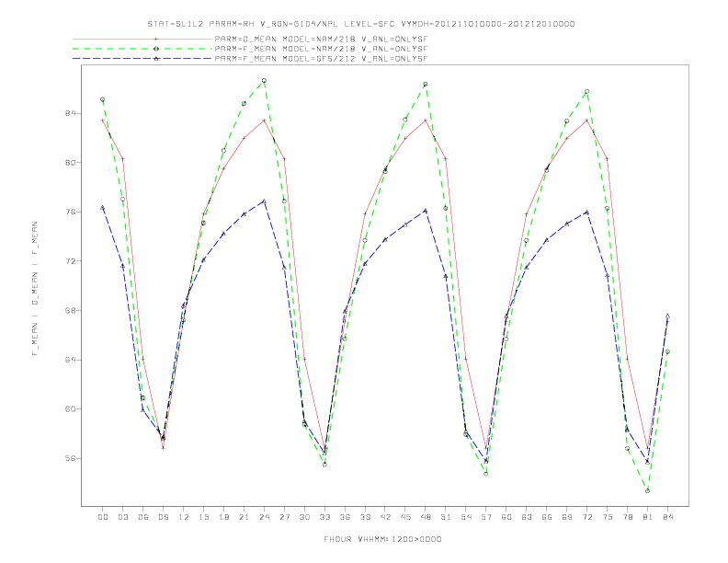This screenshot has height=563, width=728.
Task: Click forecast hour tick label 21
Action: tap(244, 517)
